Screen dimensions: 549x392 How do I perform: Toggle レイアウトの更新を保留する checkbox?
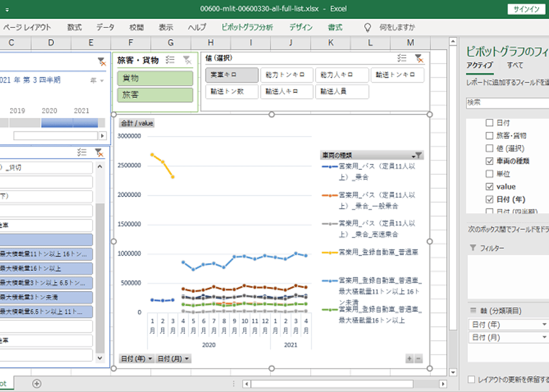click(x=471, y=380)
